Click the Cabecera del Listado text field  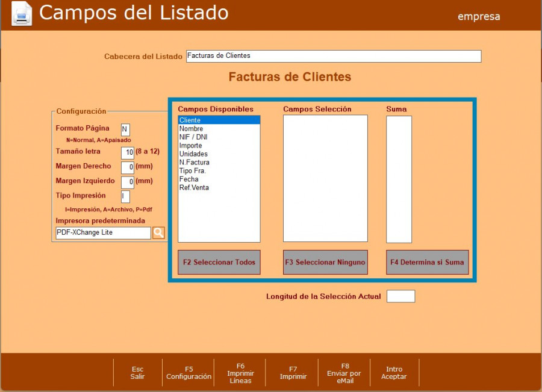click(333, 56)
